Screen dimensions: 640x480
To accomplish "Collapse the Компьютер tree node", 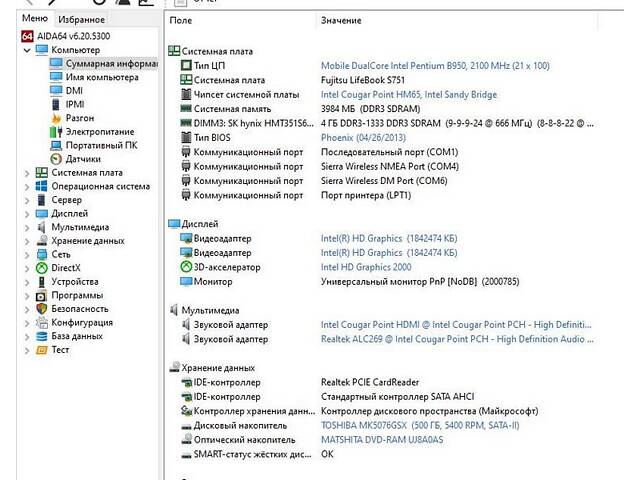I will point(27,50).
